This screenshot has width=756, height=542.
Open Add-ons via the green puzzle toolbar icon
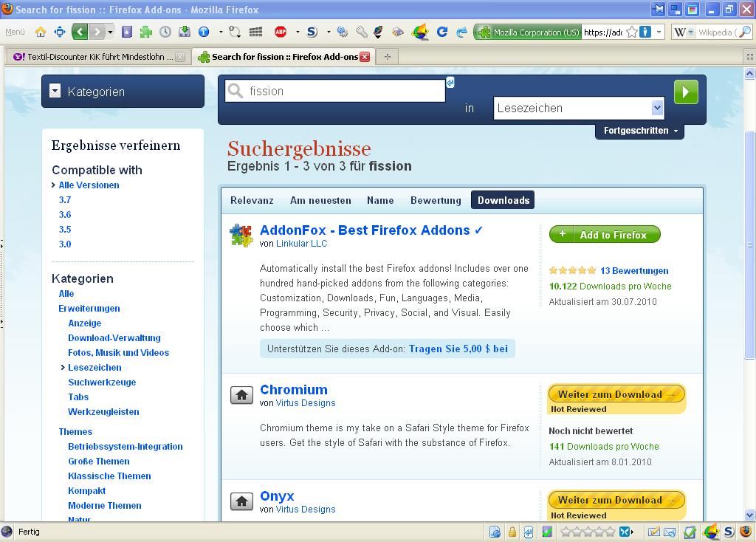click(x=145, y=32)
